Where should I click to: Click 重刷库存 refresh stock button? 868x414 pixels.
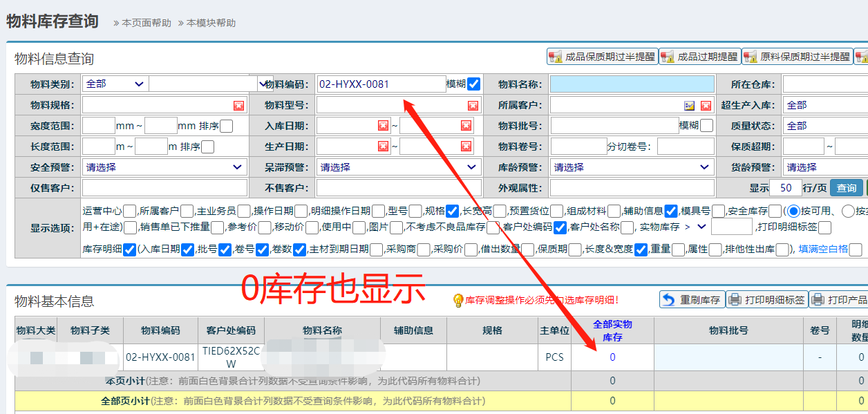coord(692,300)
